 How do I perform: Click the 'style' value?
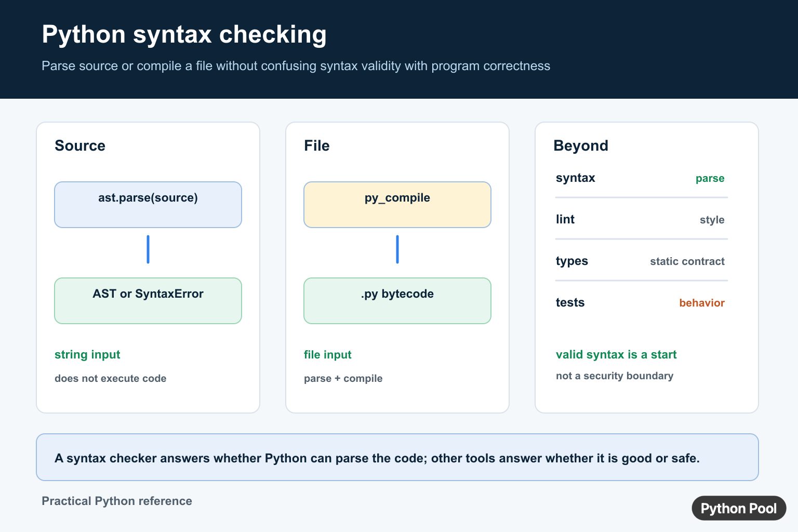[712, 220]
